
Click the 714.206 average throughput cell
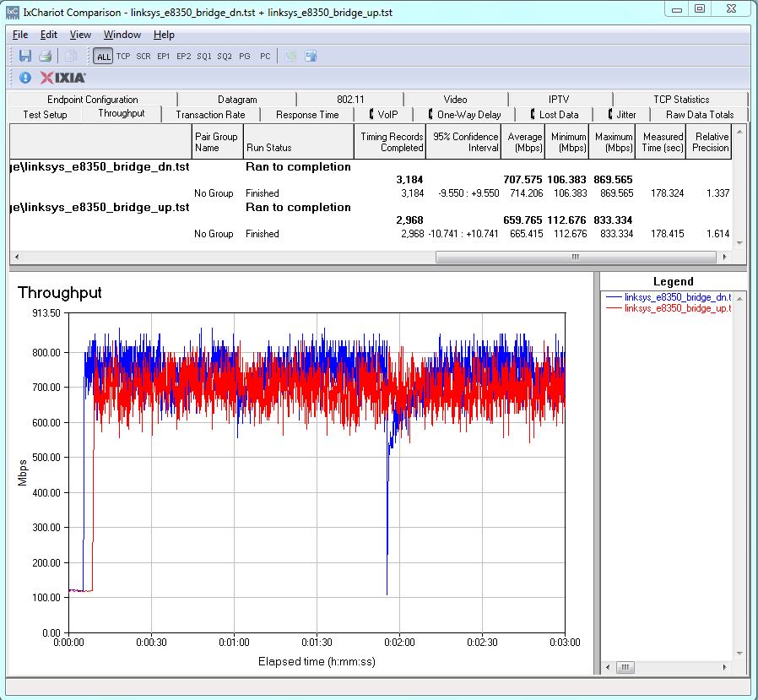point(527,193)
